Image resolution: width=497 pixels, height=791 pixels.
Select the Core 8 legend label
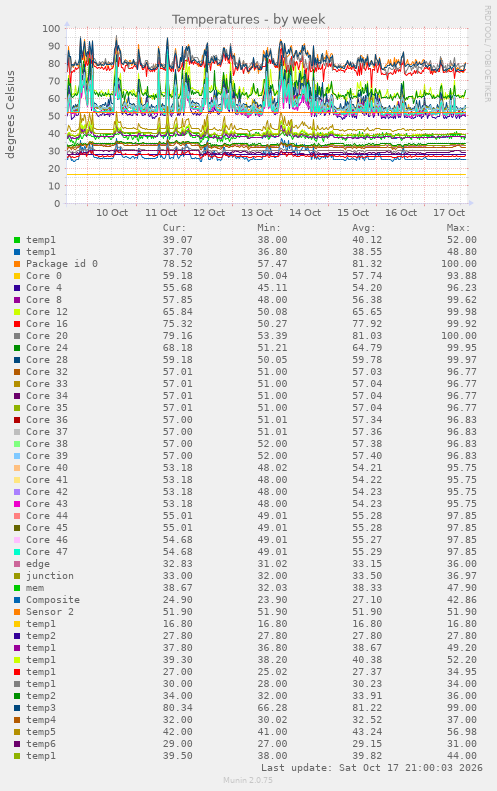click(x=44, y=300)
